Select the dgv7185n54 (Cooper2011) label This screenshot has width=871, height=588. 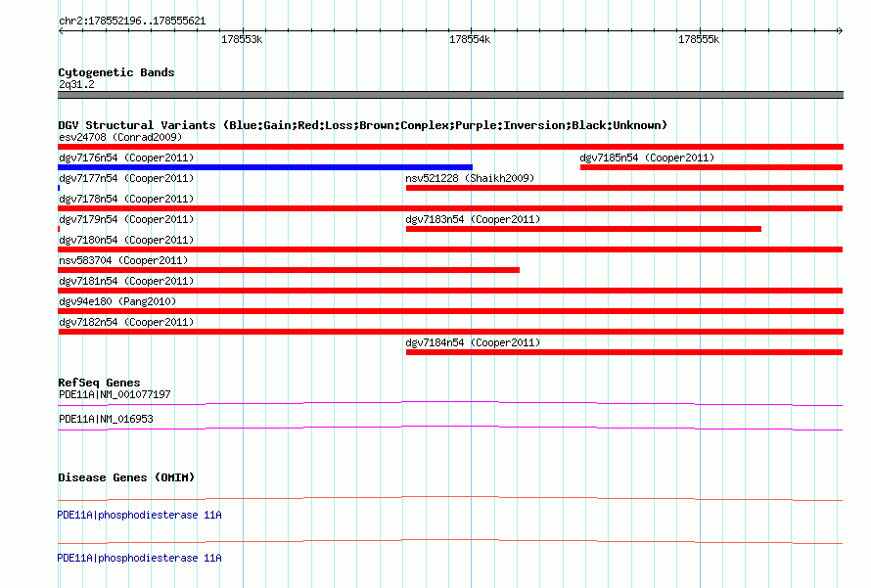click(647, 158)
